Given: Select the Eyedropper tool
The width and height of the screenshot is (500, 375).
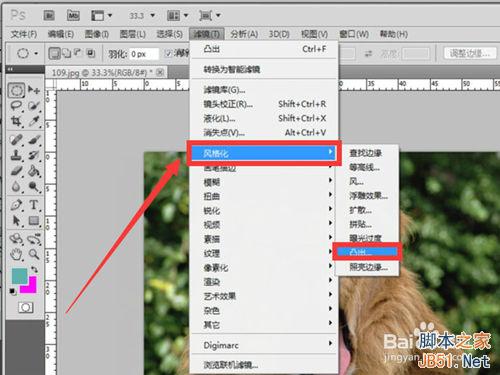Looking at the screenshot, I should 34,121.
